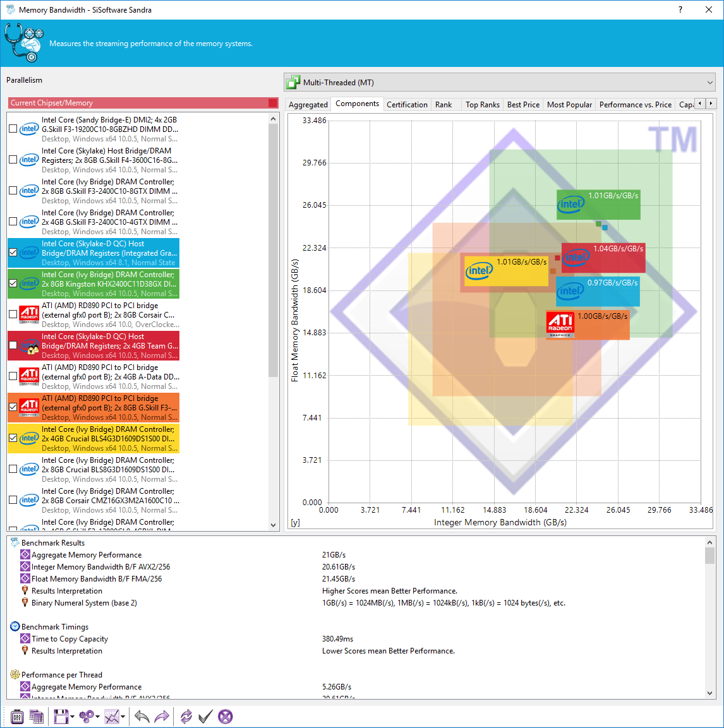724x728 pixels.
Task: Click the stethoscope brain icon in header
Action: pyautogui.click(x=24, y=43)
